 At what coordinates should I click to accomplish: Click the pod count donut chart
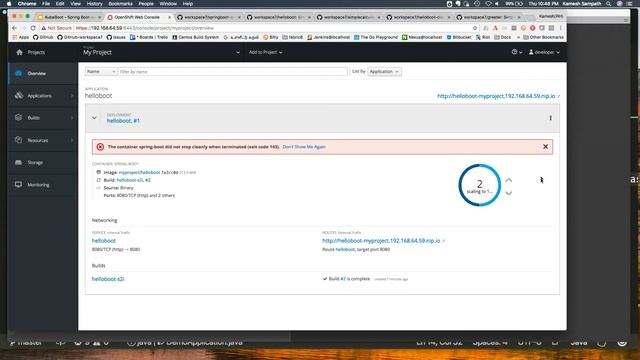pos(480,185)
